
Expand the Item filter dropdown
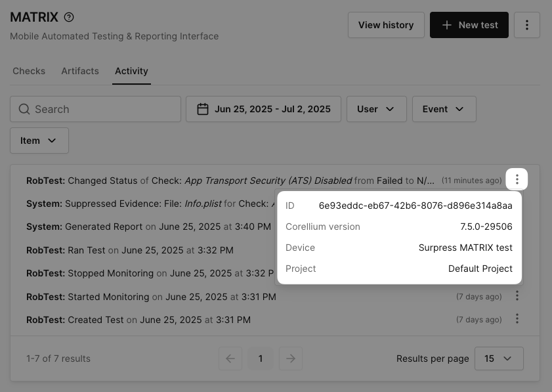click(x=39, y=141)
